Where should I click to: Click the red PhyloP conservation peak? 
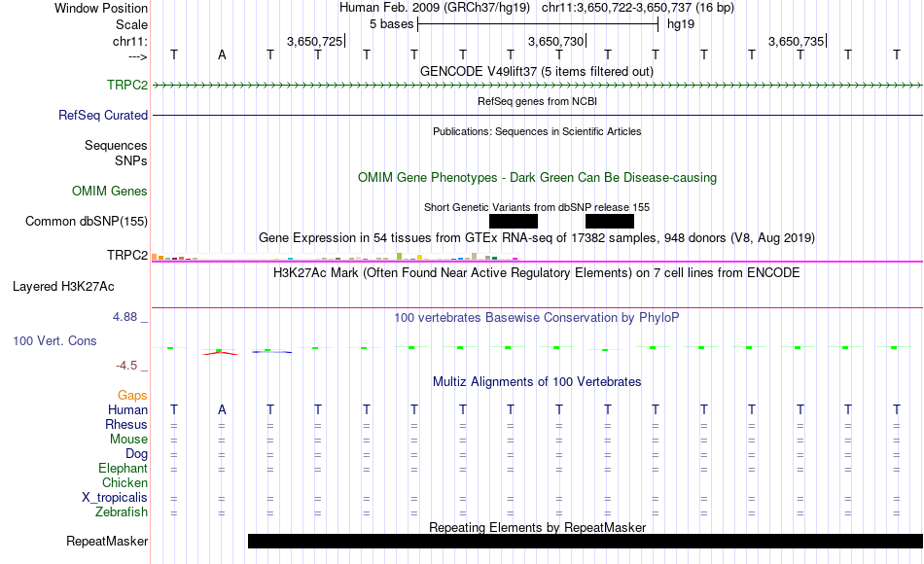pos(221,352)
